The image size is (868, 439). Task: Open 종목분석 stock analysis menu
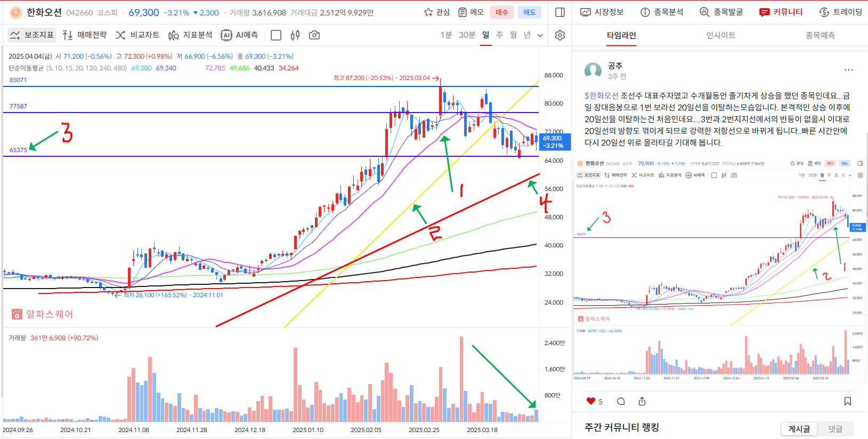(x=662, y=12)
